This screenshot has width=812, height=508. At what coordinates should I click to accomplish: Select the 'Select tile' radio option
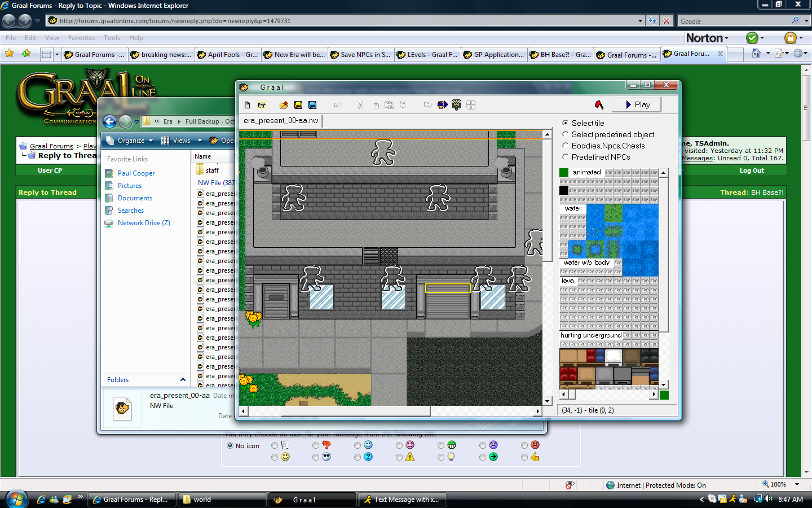click(x=565, y=123)
